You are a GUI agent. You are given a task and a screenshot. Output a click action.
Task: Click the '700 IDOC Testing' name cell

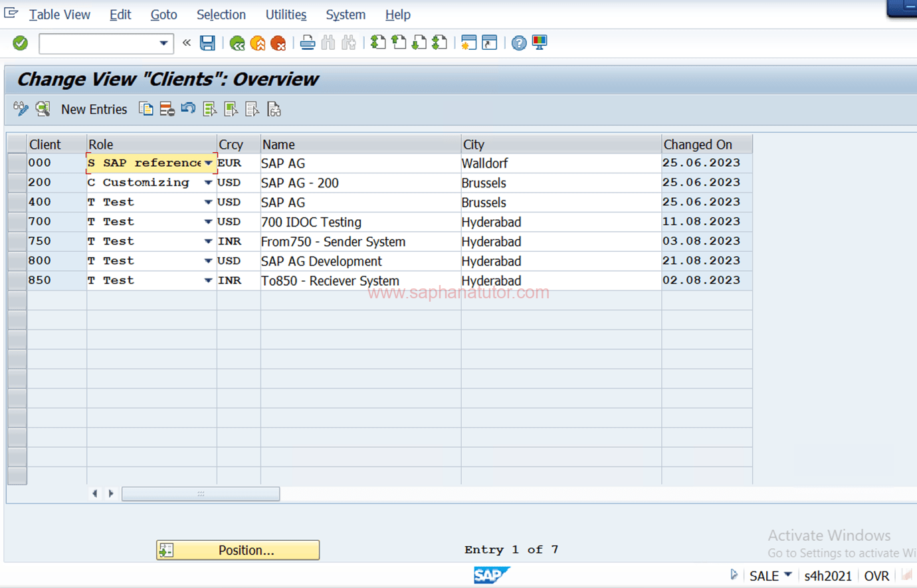pyautogui.click(x=361, y=222)
